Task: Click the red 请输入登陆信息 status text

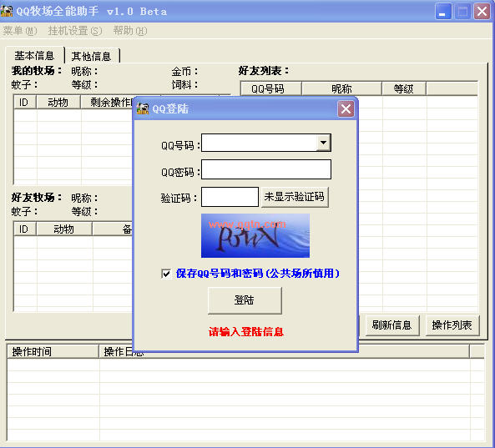Action: coord(246,331)
